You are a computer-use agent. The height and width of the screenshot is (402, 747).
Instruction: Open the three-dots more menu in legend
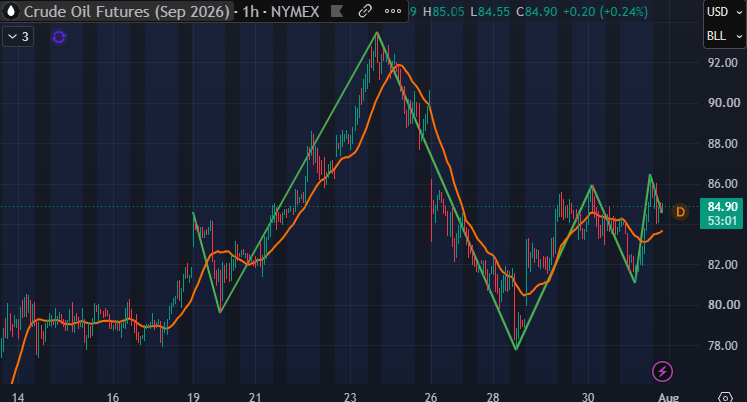click(x=393, y=11)
